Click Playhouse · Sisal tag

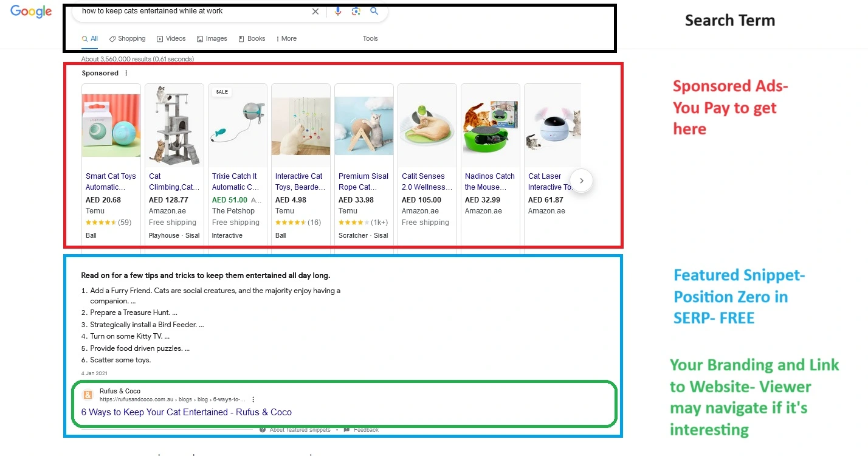[x=174, y=235]
